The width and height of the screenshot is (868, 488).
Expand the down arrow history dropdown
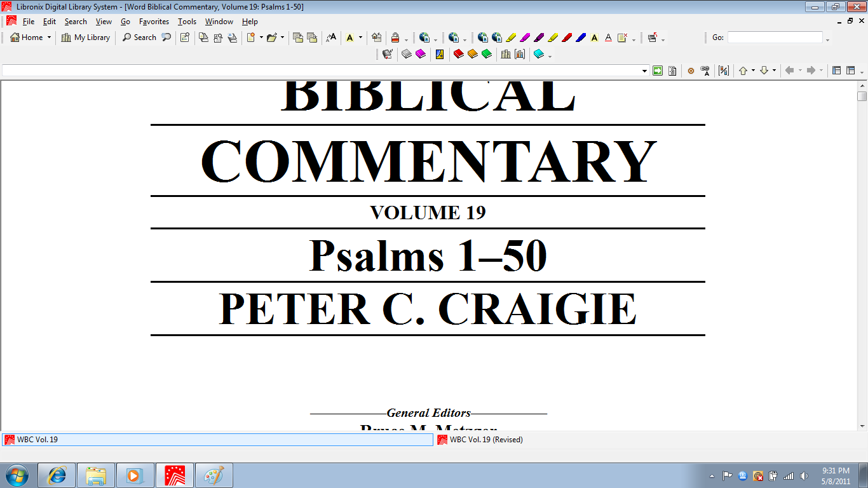point(774,71)
